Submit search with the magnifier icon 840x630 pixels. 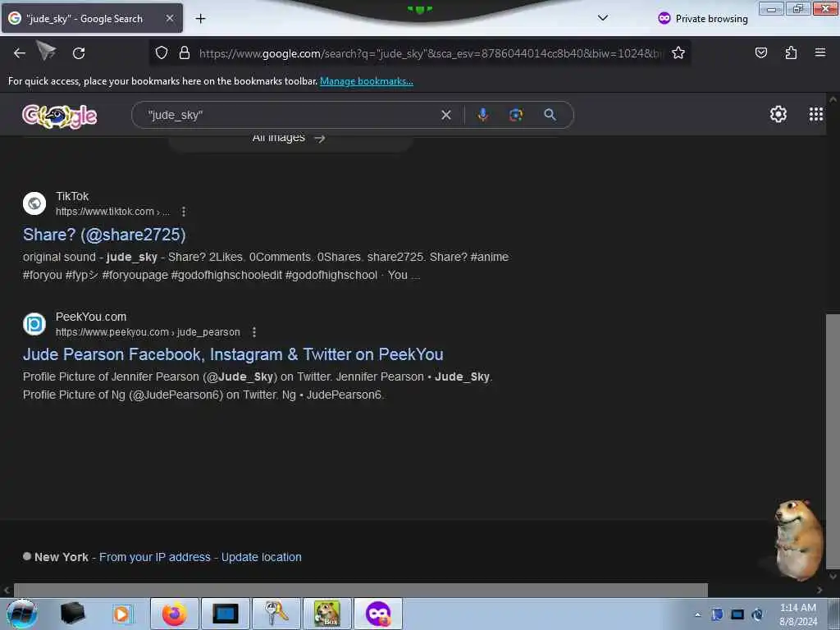click(550, 115)
